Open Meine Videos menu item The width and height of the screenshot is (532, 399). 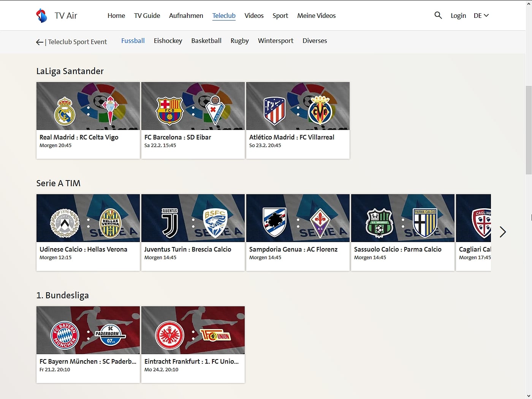[317, 16]
